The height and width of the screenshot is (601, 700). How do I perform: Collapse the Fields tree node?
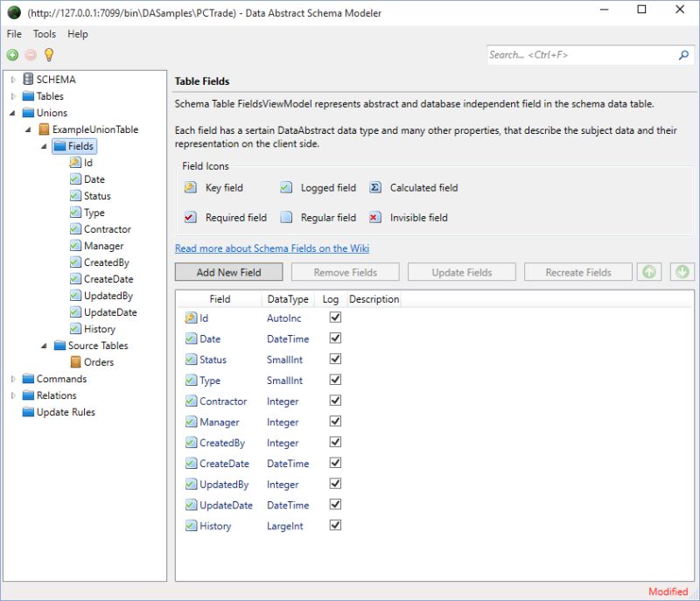45,146
